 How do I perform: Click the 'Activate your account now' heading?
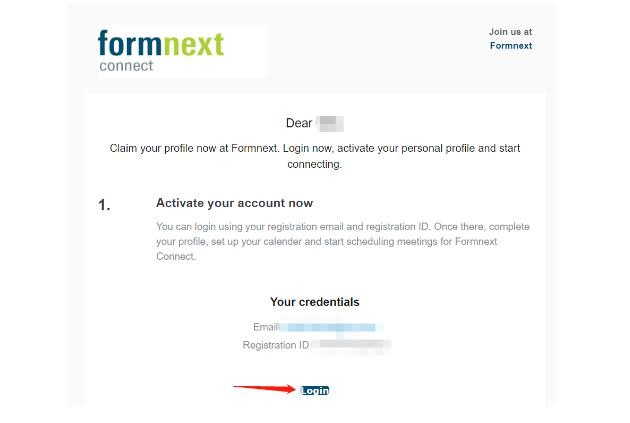click(x=235, y=203)
